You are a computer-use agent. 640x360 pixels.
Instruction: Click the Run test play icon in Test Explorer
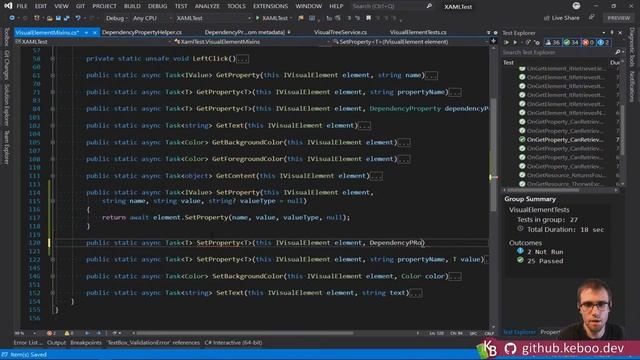(515, 42)
